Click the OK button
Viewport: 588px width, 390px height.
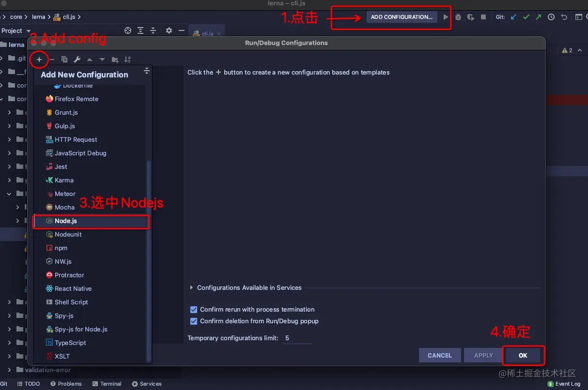(523, 356)
